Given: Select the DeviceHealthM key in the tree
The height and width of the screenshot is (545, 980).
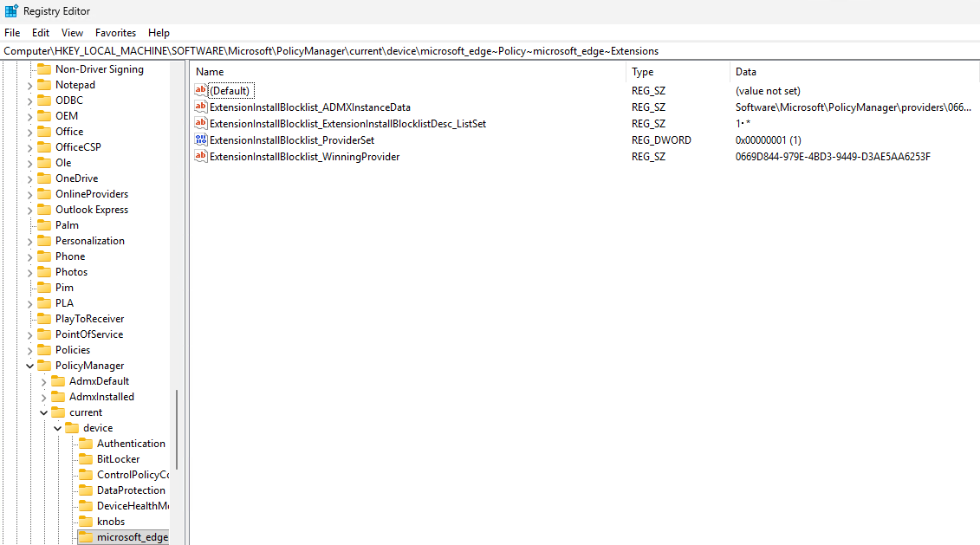Looking at the screenshot, I should (133, 506).
